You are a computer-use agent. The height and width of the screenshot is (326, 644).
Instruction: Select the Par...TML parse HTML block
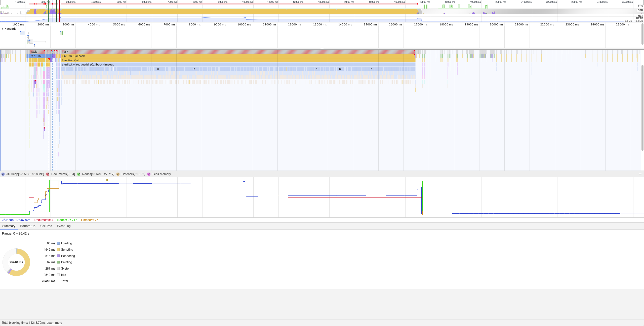click(x=37, y=56)
